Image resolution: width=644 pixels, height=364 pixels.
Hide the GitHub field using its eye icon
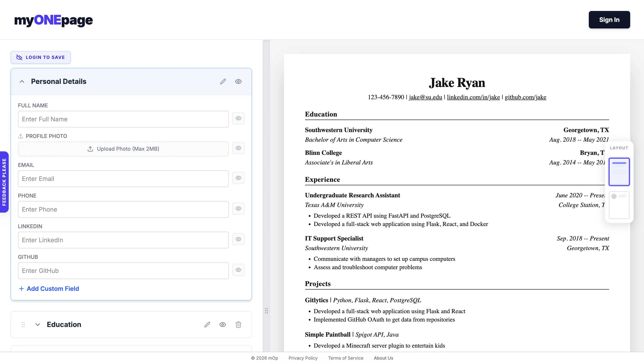tap(238, 270)
